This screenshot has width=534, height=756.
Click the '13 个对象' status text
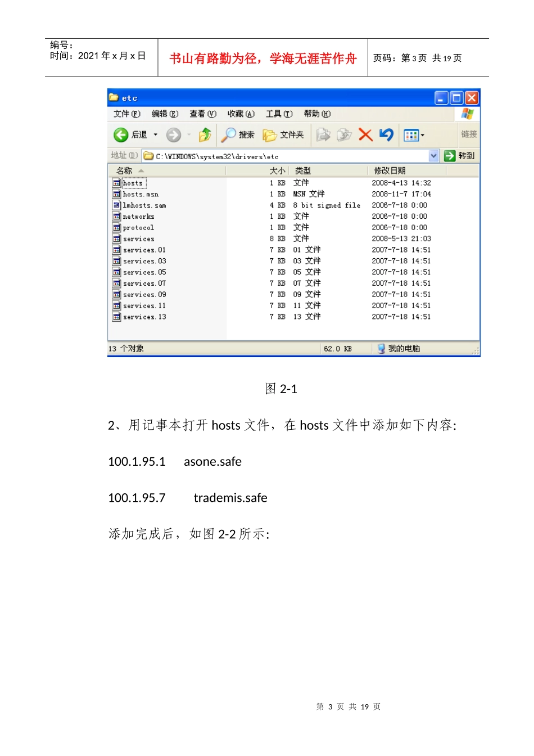[126, 349]
